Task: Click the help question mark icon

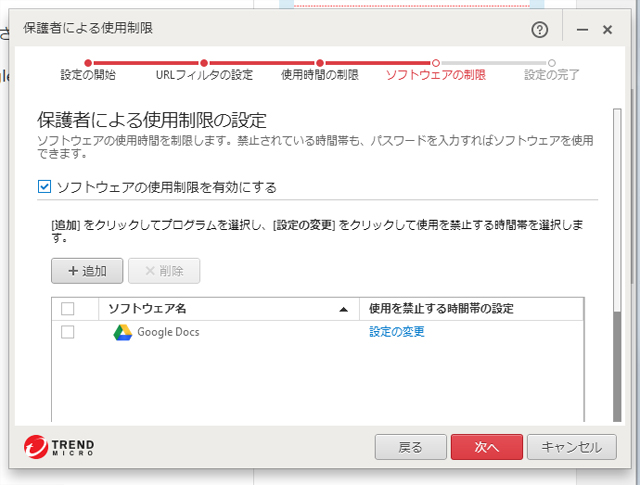Action: click(540, 30)
